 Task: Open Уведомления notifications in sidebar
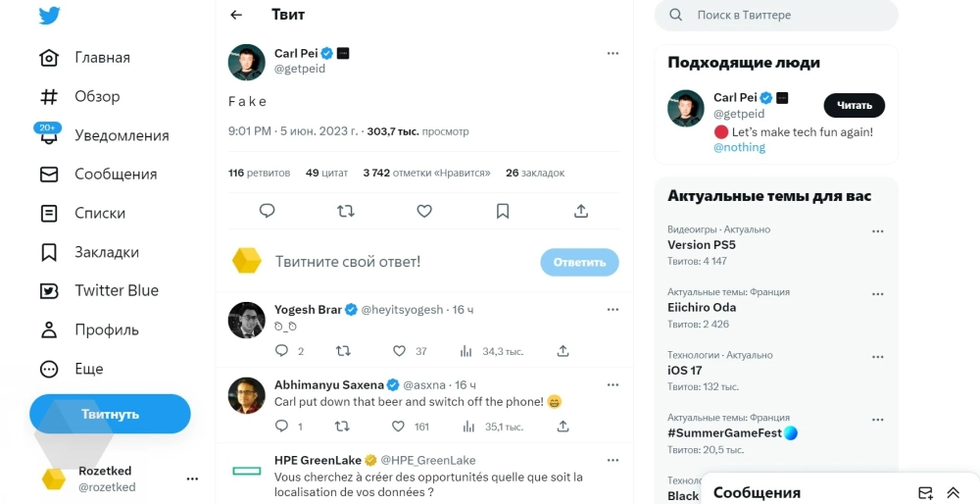pyautogui.click(x=122, y=135)
